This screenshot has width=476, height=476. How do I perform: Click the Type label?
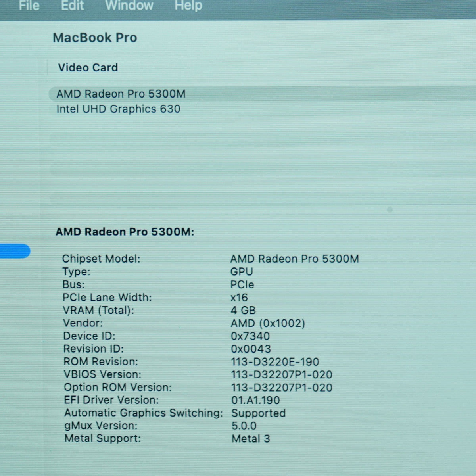76,272
